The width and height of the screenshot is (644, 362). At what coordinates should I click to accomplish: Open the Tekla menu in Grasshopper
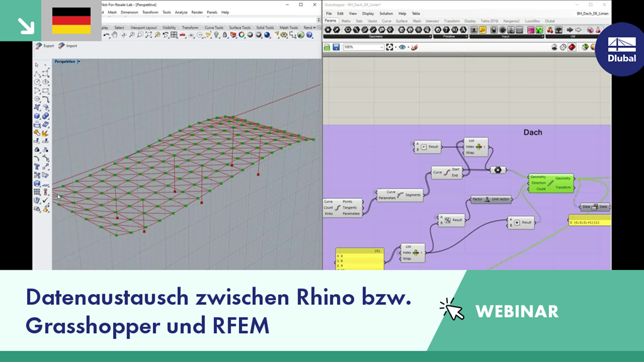416,14
